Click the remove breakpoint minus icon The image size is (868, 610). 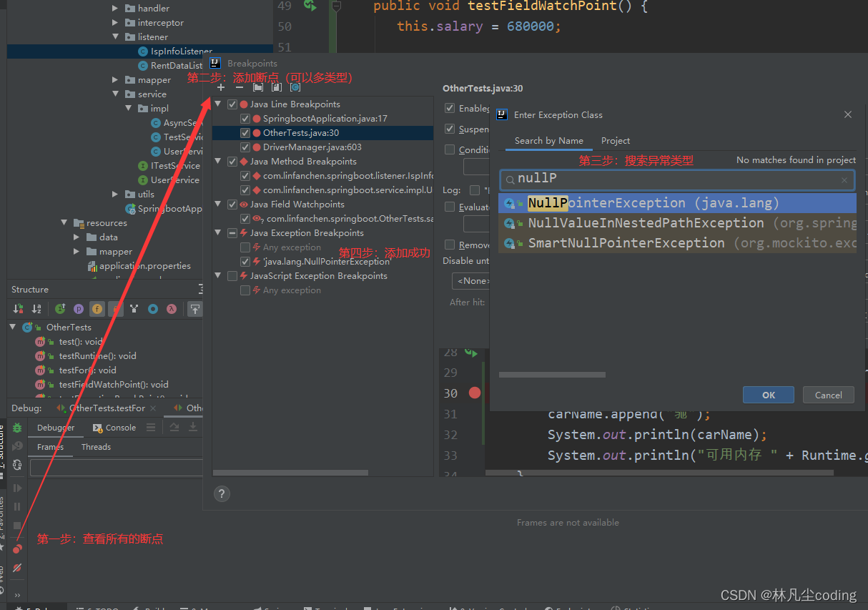pos(240,87)
